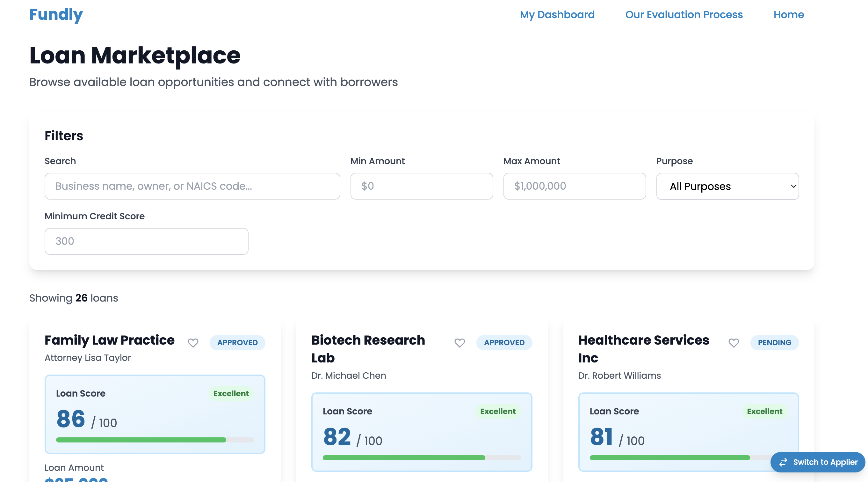
Task: Toggle heart on Biotech Research Lab
Action: coord(459,342)
